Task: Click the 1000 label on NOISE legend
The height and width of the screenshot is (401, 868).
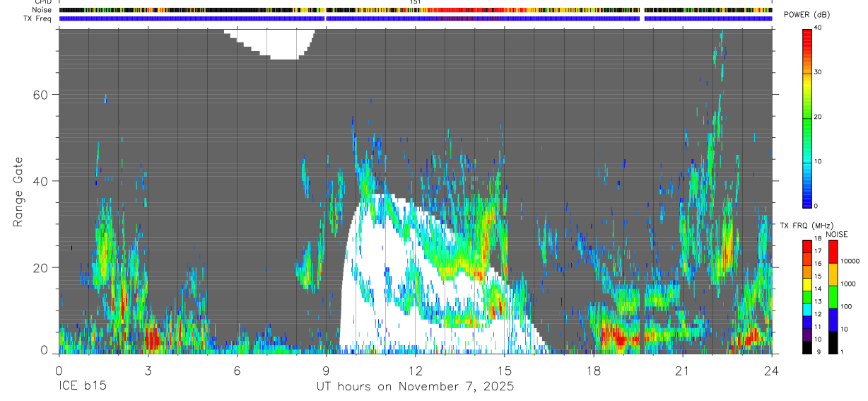Action: (x=848, y=284)
